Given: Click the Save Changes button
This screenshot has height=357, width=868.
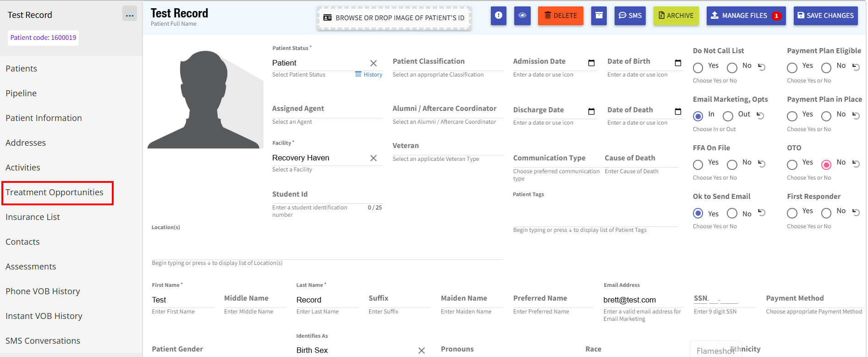Looking at the screenshot, I should 825,16.
